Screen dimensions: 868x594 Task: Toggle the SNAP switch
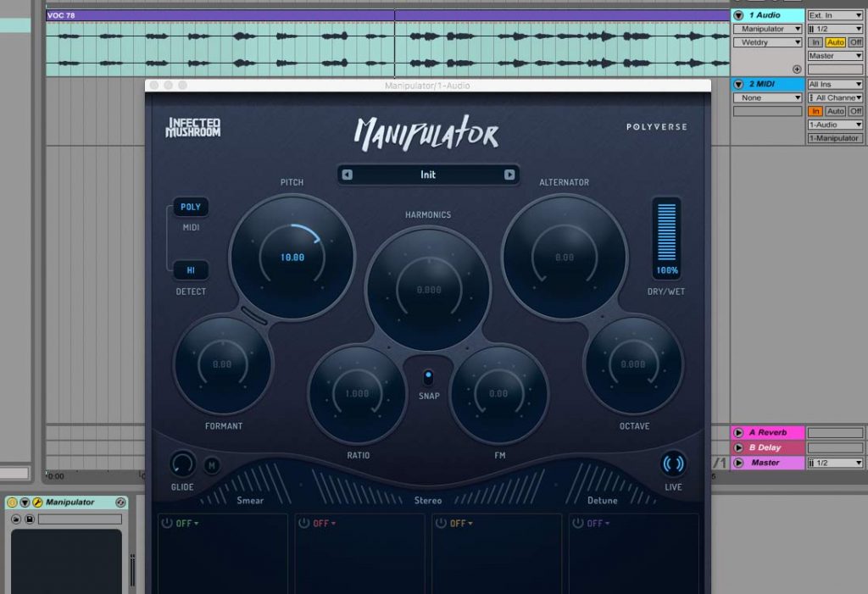click(x=428, y=377)
